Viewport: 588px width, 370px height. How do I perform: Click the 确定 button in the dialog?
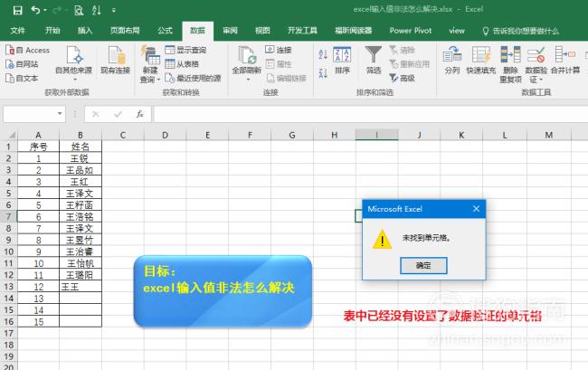click(x=423, y=265)
